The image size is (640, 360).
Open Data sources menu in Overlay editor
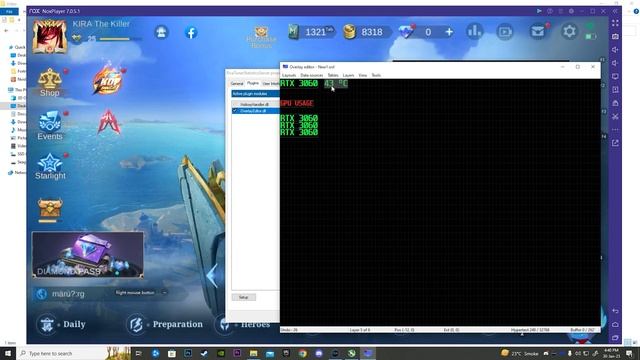click(311, 75)
